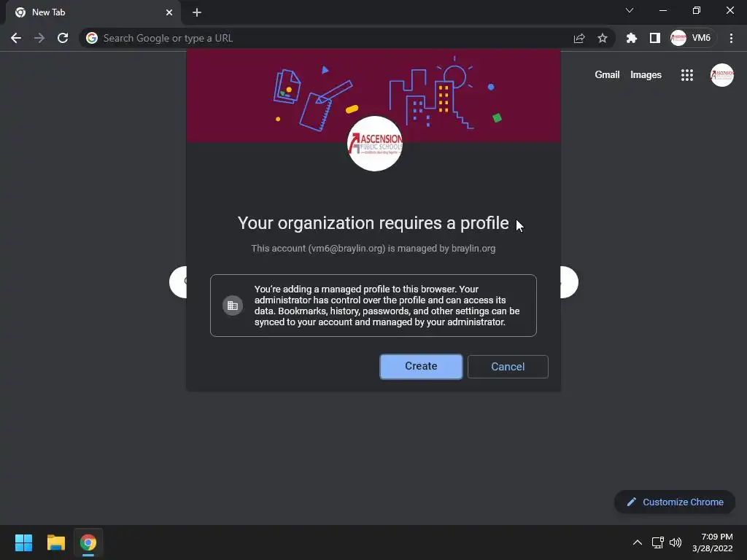This screenshot has height=560, width=747.
Task: Open a new tab with plus button
Action: (197, 12)
